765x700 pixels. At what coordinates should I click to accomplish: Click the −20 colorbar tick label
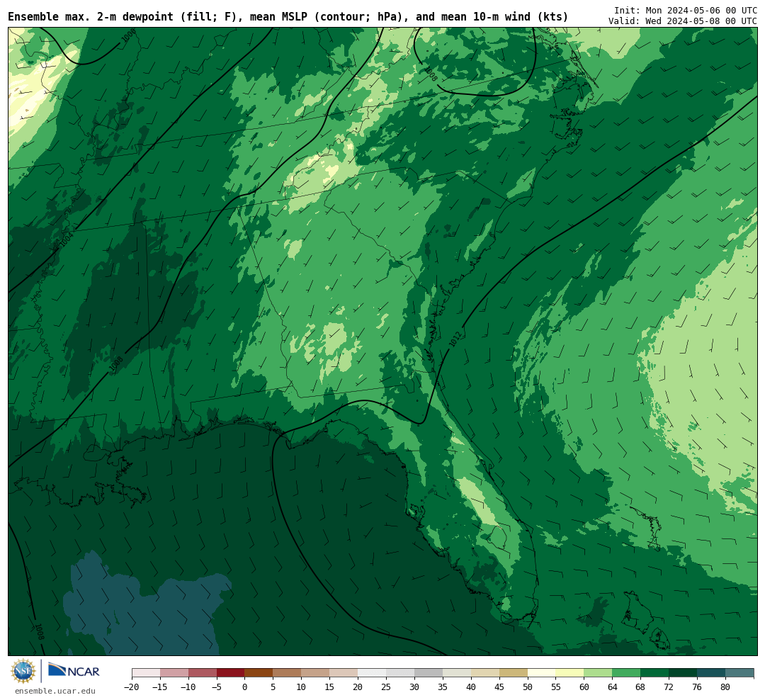132,687
